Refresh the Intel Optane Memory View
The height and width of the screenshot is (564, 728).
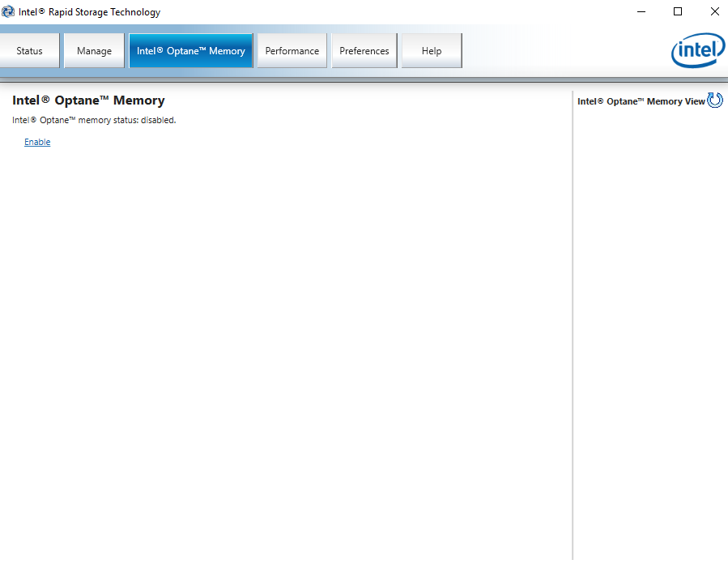click(x=715, y=100)
